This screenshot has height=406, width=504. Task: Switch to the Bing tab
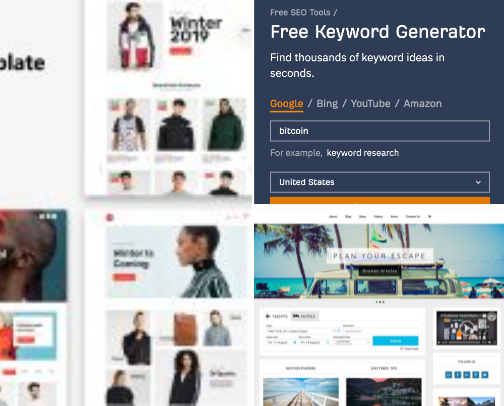327,104
